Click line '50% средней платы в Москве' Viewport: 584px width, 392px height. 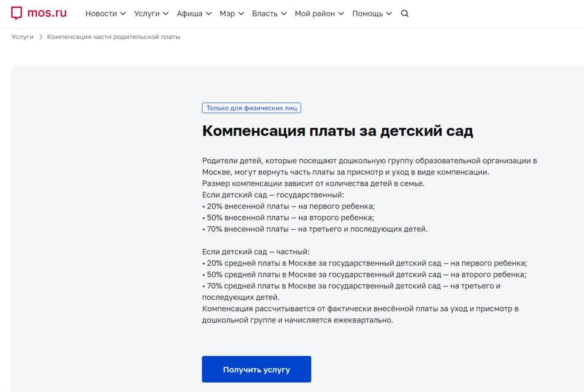(364, 274)
